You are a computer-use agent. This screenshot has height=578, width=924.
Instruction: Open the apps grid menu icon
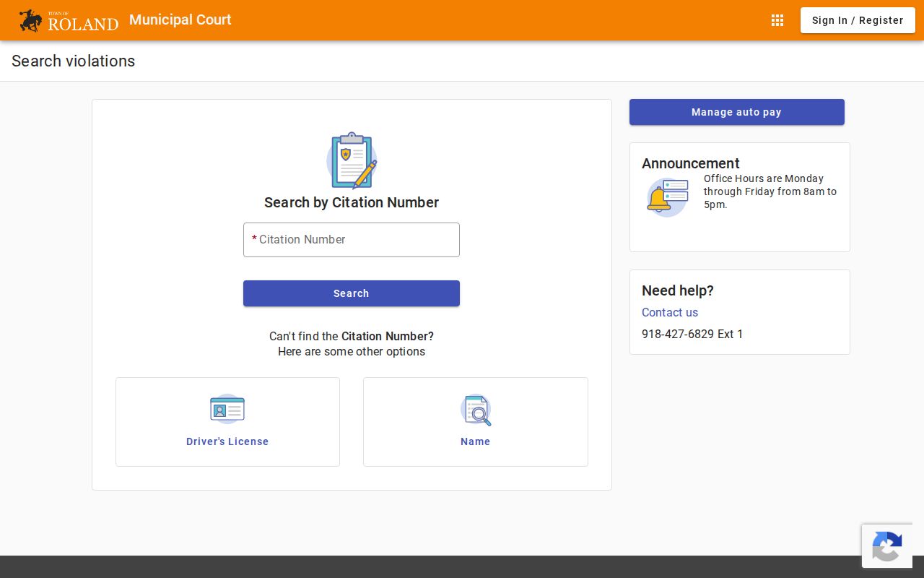click(x=777, y=20)
